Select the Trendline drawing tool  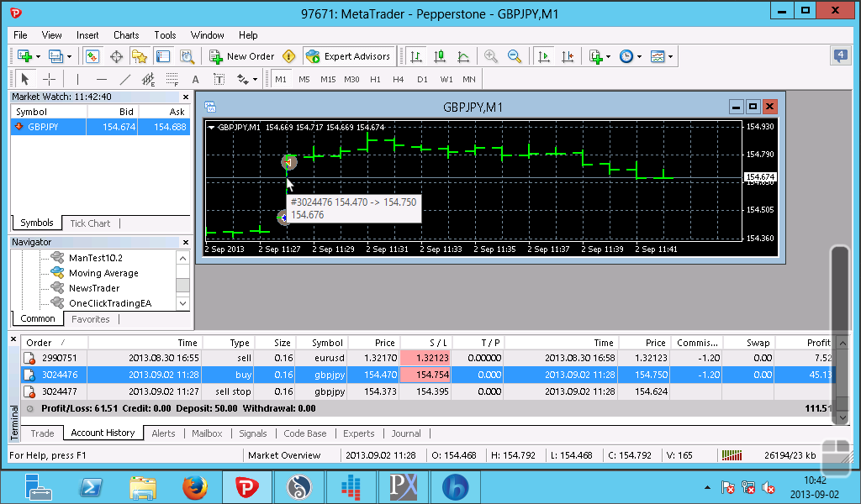tap(125, 80)
